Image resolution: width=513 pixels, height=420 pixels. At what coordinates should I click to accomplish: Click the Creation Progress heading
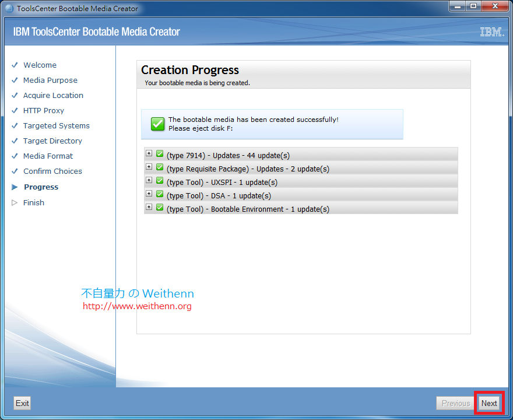pyautogui.click(x=190, y=70)
